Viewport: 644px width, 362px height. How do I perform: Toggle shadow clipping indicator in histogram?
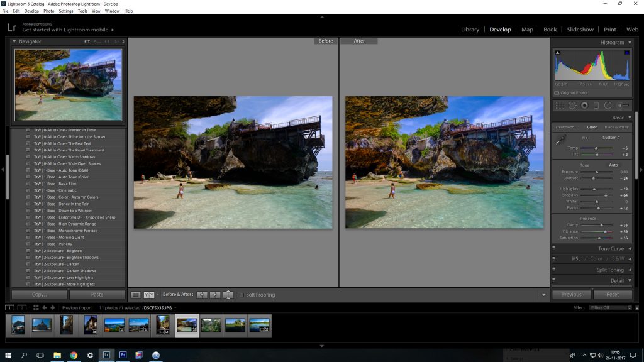558,53
